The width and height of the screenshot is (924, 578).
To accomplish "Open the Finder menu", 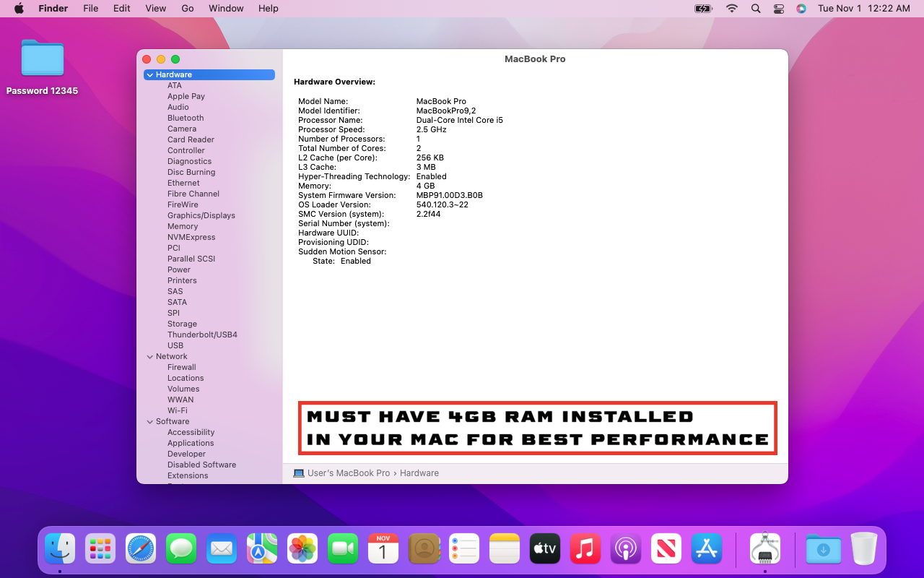I will (x=53, y=9).
